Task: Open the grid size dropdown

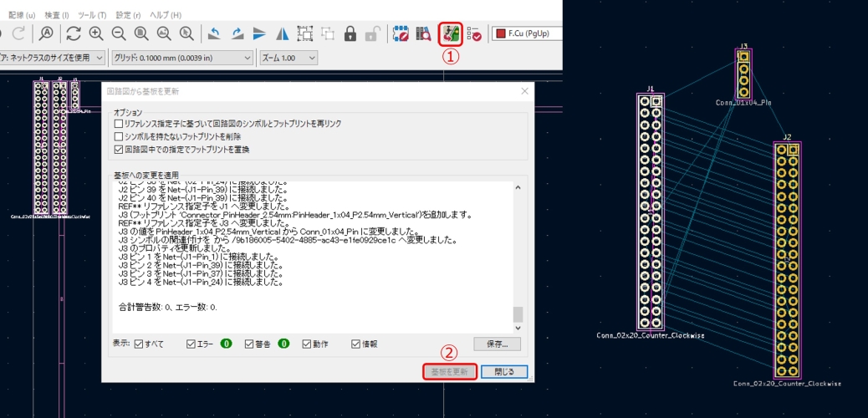Action: tap(182, 58)
